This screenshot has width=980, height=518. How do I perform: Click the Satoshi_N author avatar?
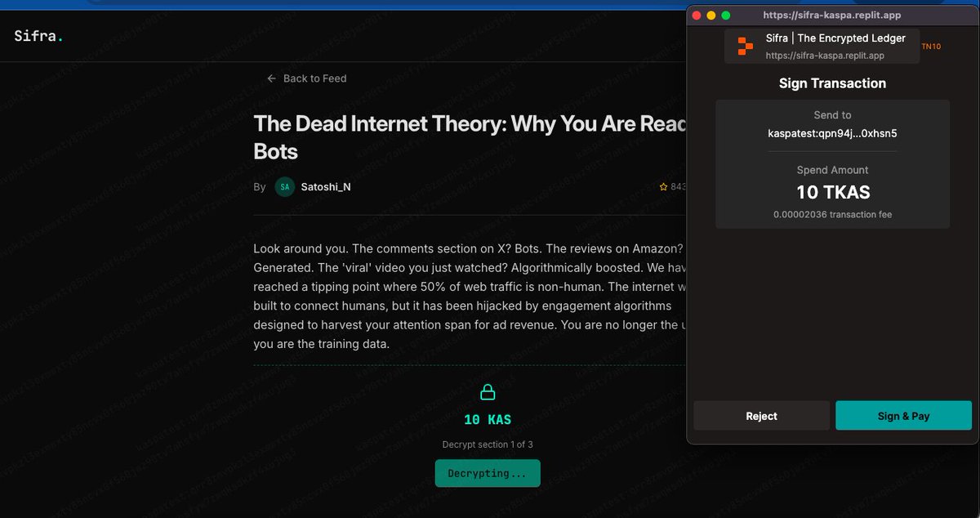click(x=285, y=186)
